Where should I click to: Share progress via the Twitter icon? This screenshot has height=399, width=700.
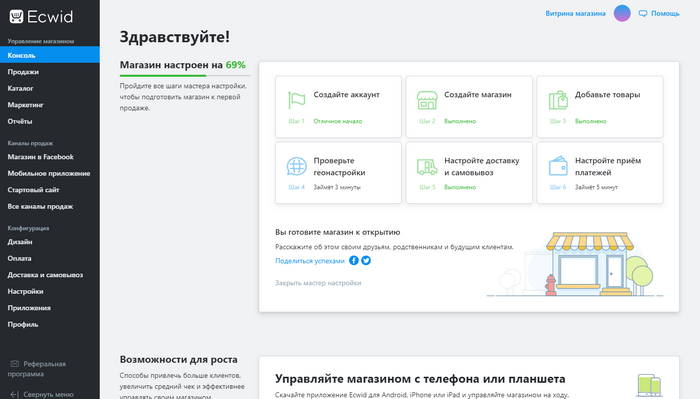click(366, 260)
